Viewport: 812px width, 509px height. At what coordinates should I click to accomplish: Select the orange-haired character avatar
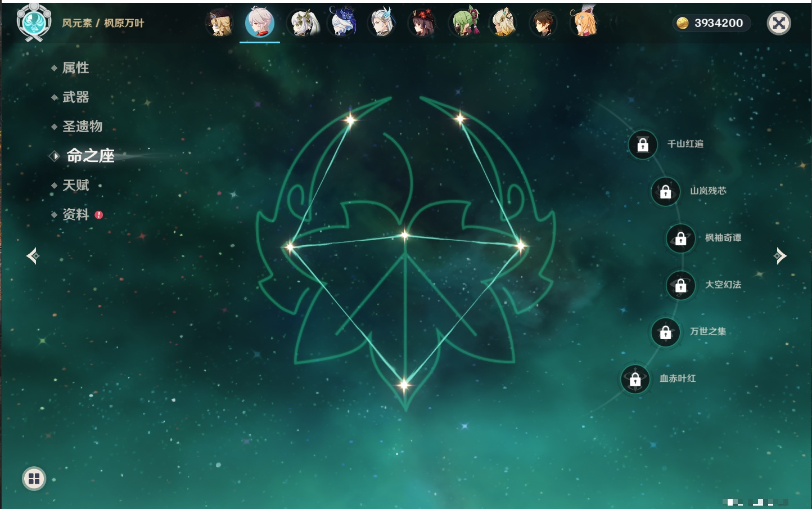tap(584, 22)
